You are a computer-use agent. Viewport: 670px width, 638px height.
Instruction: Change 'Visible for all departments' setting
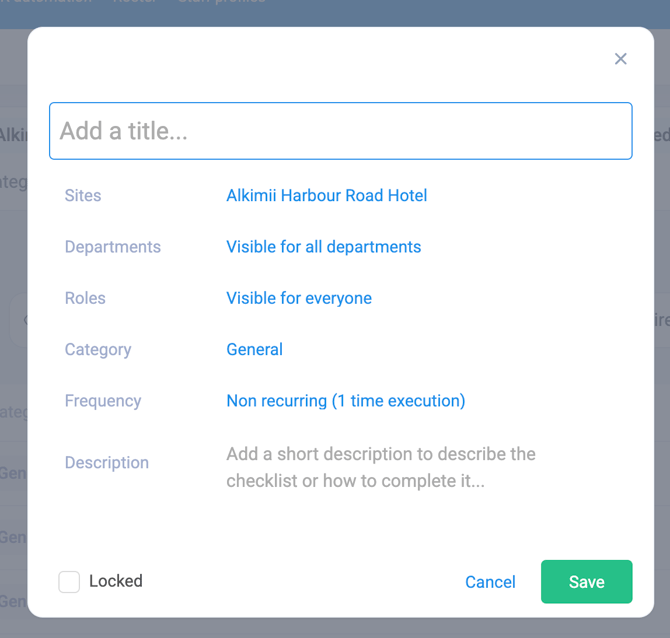tap(323, 247)
